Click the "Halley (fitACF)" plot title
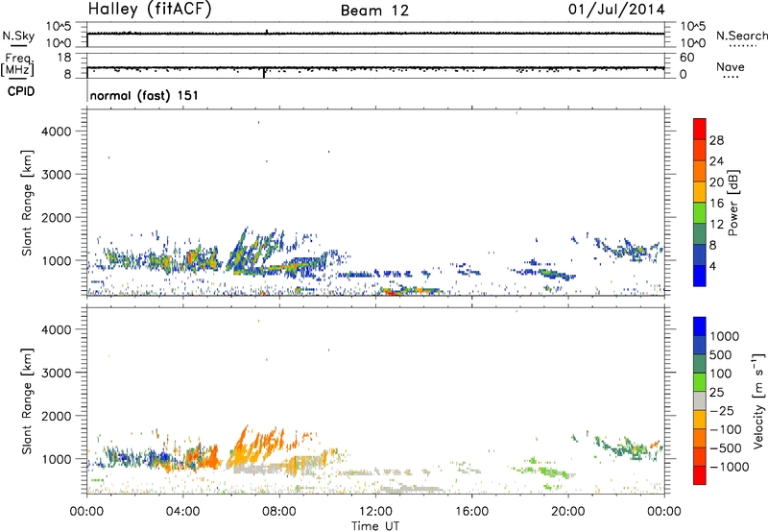The height and width of the screenshot is (532, 768). coord(150,9)
